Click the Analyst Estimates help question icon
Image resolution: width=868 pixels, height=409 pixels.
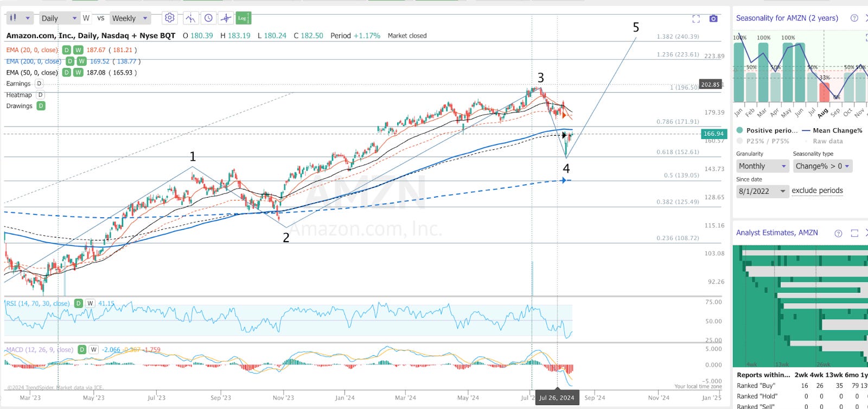click(838, 233)
